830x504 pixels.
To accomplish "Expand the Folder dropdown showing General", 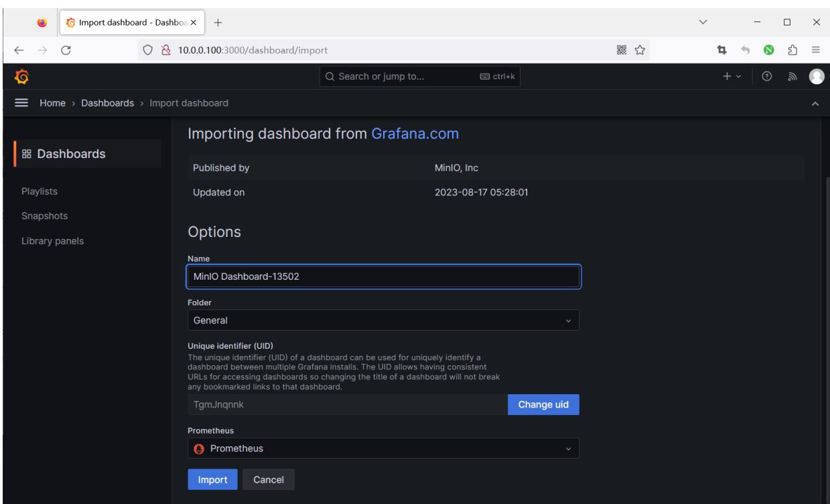I will click(383, 320).
